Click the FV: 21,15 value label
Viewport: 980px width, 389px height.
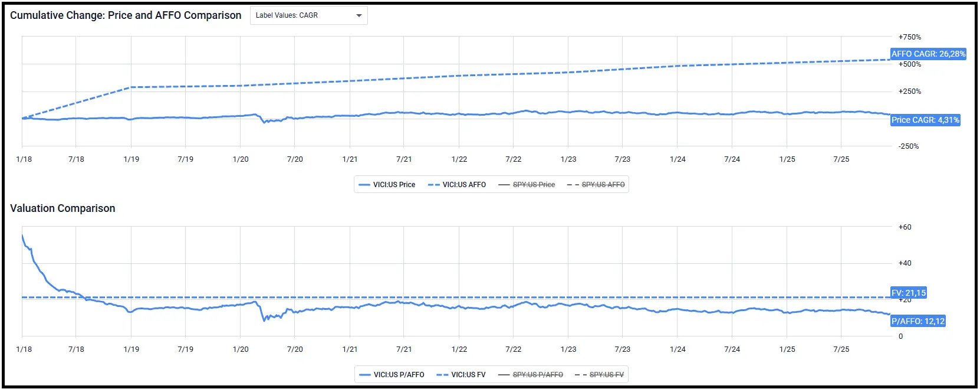tap(909, 293)
